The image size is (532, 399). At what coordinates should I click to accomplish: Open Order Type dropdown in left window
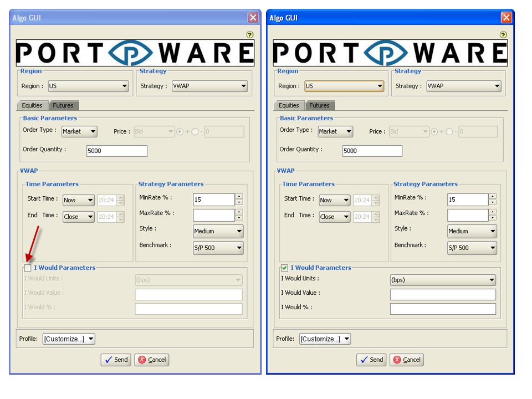[79, 132]
